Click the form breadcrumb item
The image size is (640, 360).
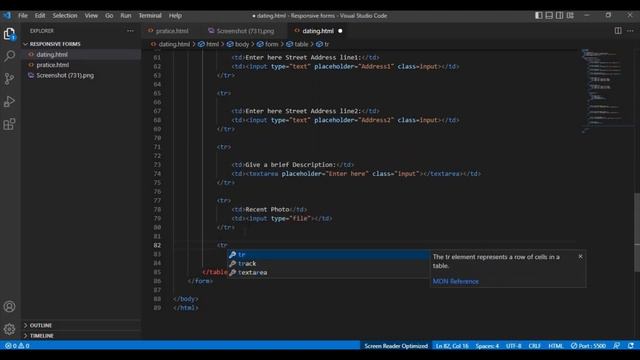[268, 44]
